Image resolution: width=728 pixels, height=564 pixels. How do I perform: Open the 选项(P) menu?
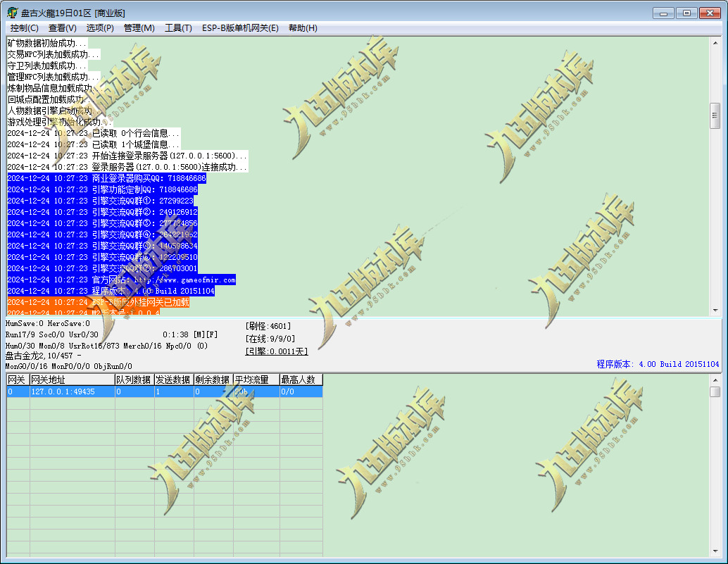[100, 28]
